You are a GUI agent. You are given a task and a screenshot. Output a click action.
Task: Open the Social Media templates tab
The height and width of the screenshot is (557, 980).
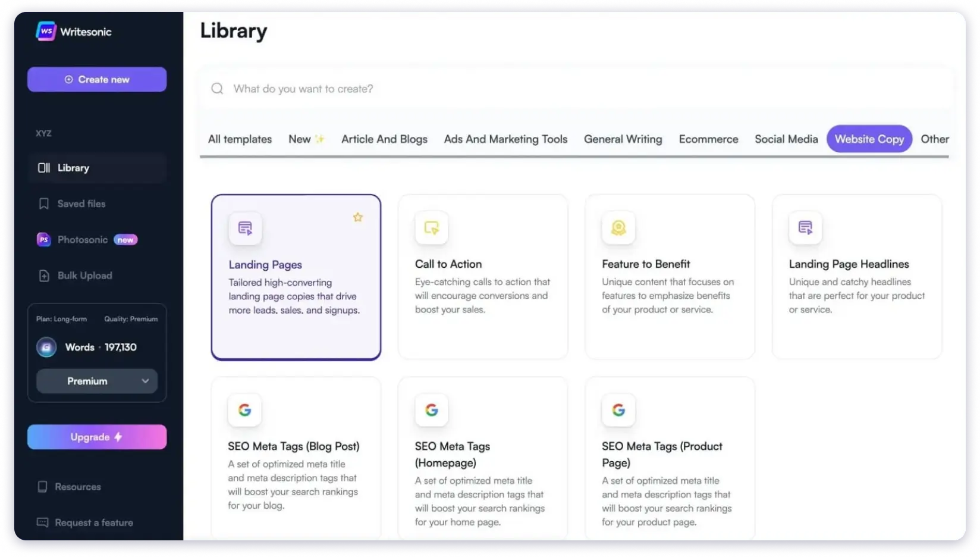pos(786,139)
